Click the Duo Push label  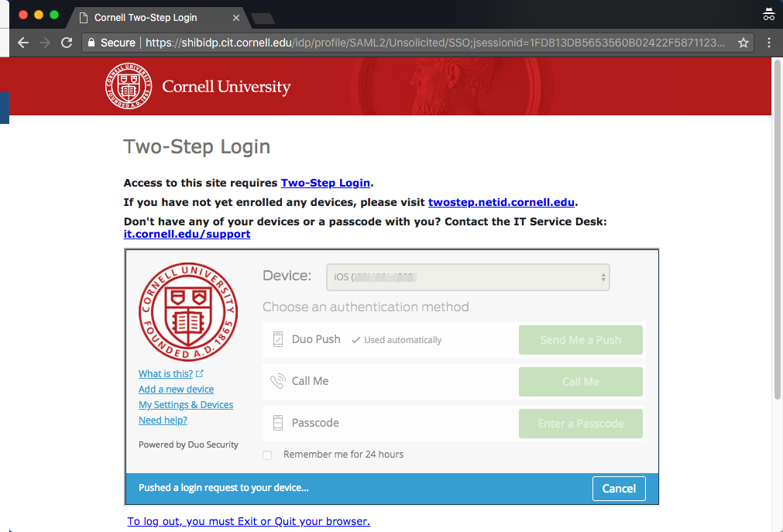pos(316,339)
